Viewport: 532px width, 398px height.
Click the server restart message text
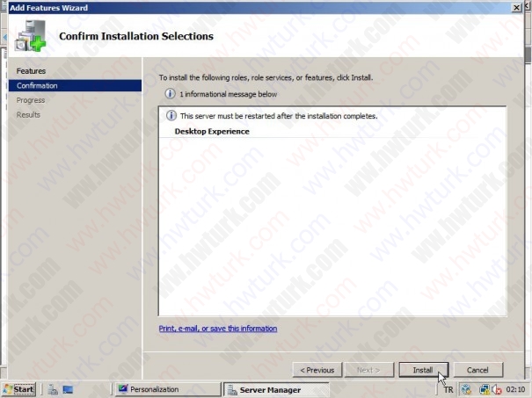click(x=279, y=116)
